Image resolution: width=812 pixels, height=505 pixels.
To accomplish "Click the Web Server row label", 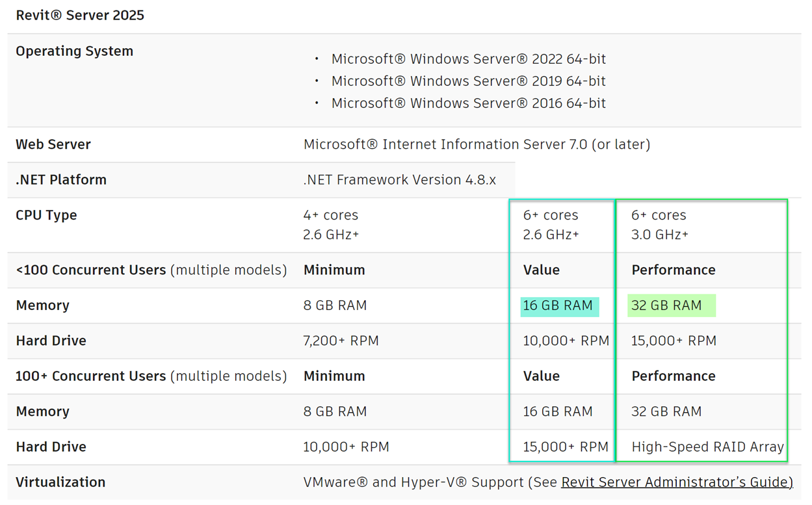I will [x=53, y=144].
